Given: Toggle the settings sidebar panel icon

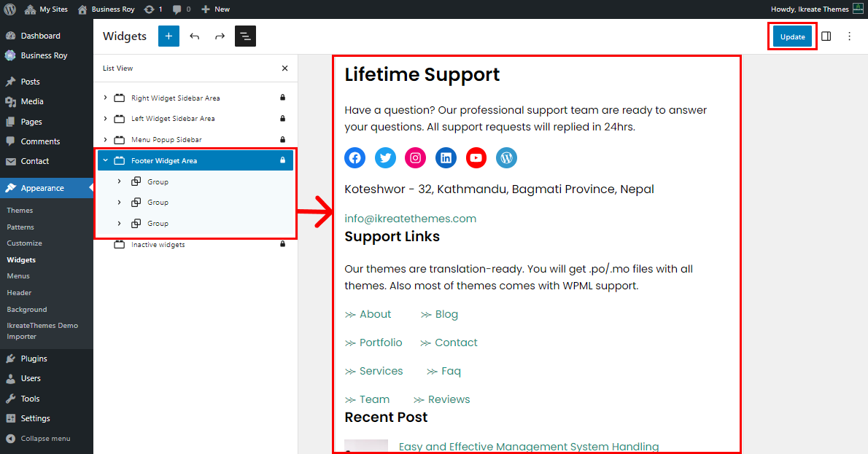Looking at the screenshot, I should [826, 36].
